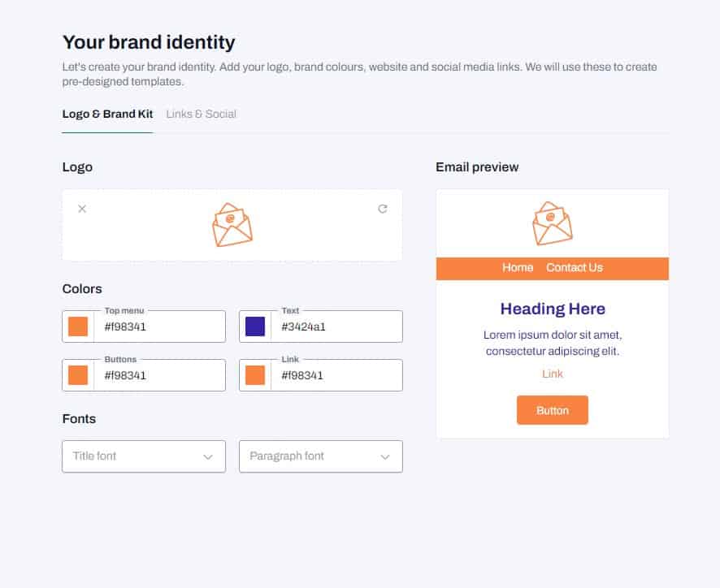The width and height of the screenshot is (720, 588).
Task: Click the Link text in email preview
Action: coord(553,374)
